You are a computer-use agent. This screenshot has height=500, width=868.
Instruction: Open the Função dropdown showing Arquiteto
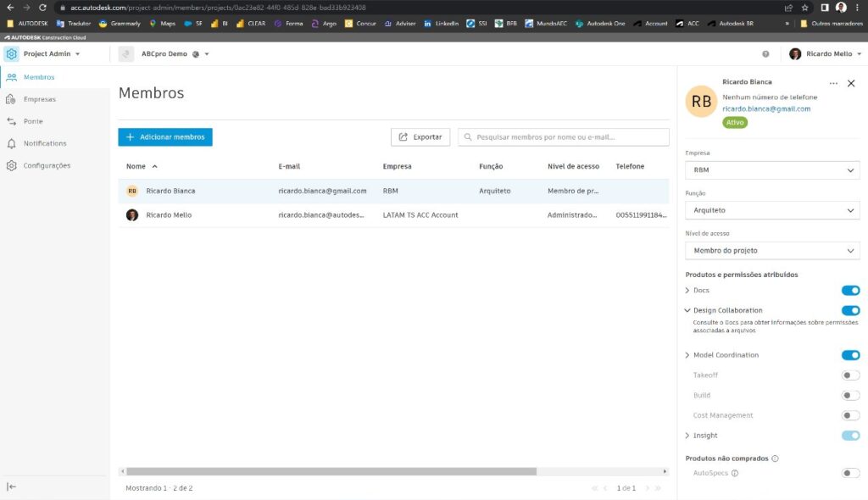click(772, 210)
